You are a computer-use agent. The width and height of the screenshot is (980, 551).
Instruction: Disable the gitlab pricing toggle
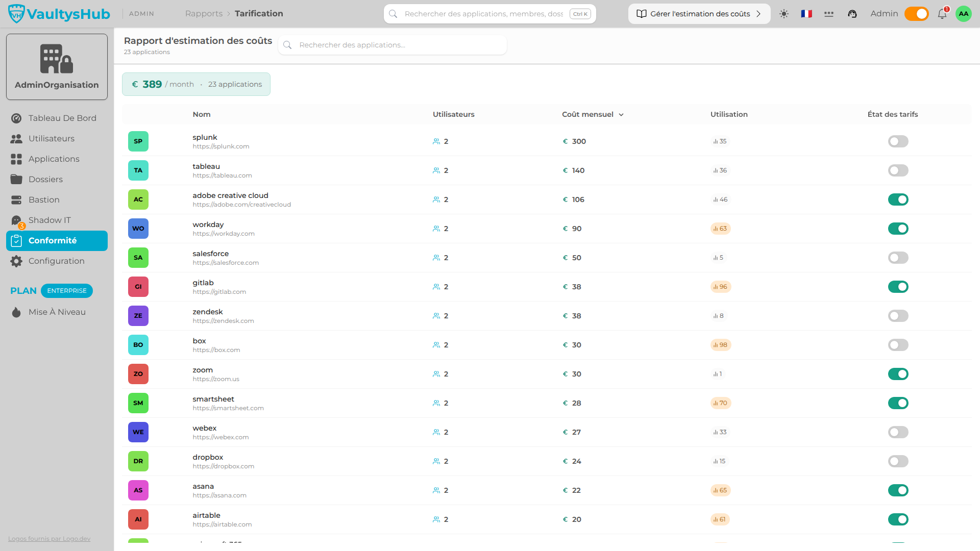898,287
